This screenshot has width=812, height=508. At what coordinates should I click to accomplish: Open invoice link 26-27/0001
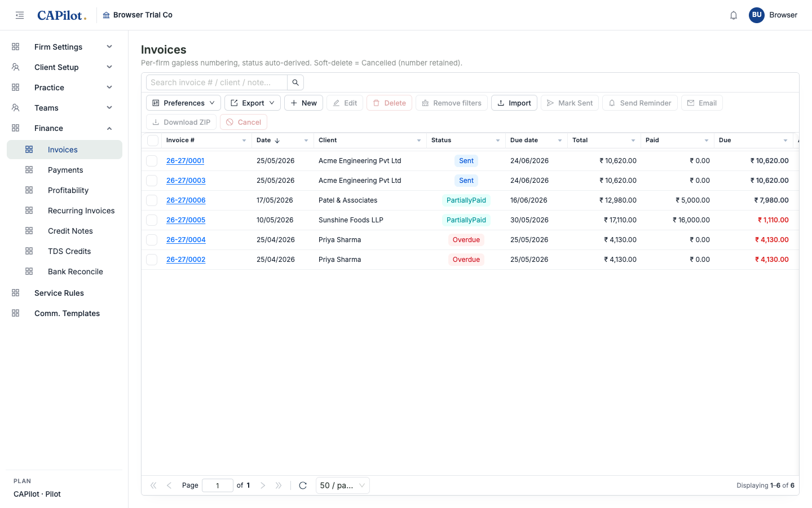(185, 161)
